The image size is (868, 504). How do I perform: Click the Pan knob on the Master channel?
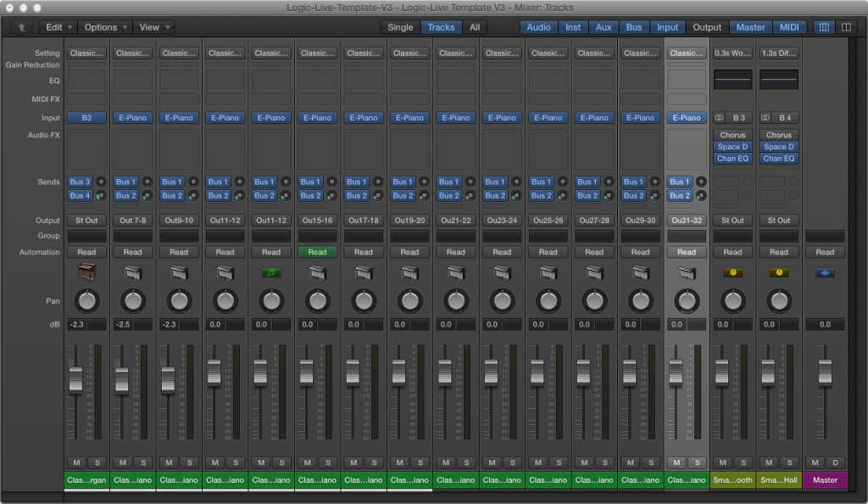point(824,300)
